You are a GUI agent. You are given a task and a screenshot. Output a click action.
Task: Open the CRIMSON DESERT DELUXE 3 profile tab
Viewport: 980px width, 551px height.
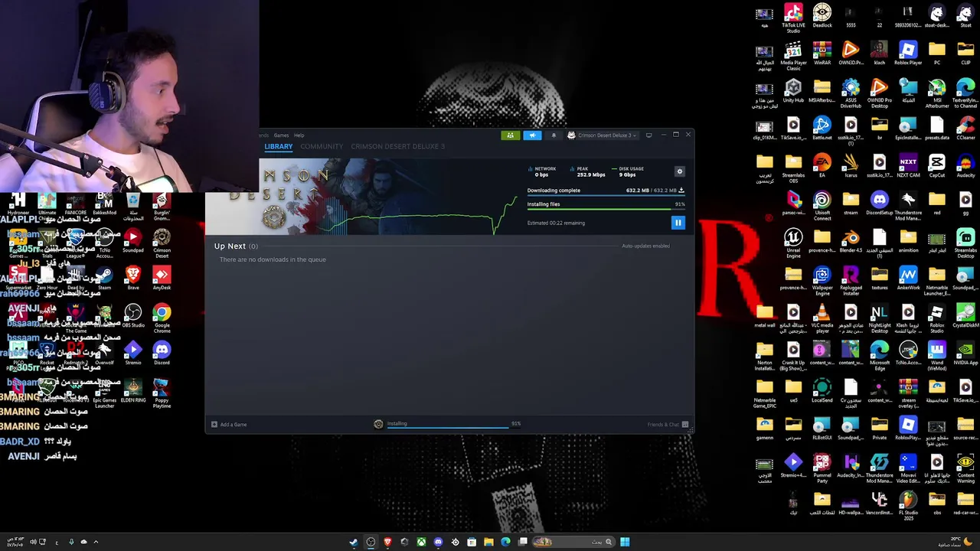click(x=397, y=146)
